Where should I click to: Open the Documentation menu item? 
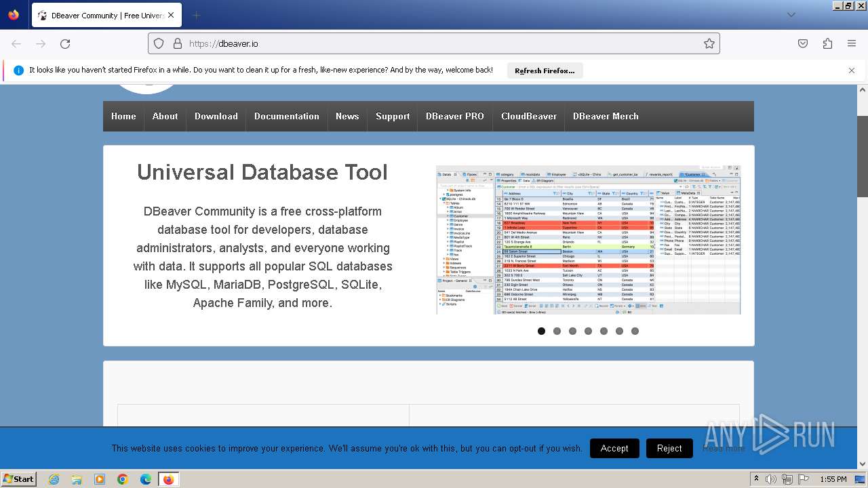tap(287, 116)
